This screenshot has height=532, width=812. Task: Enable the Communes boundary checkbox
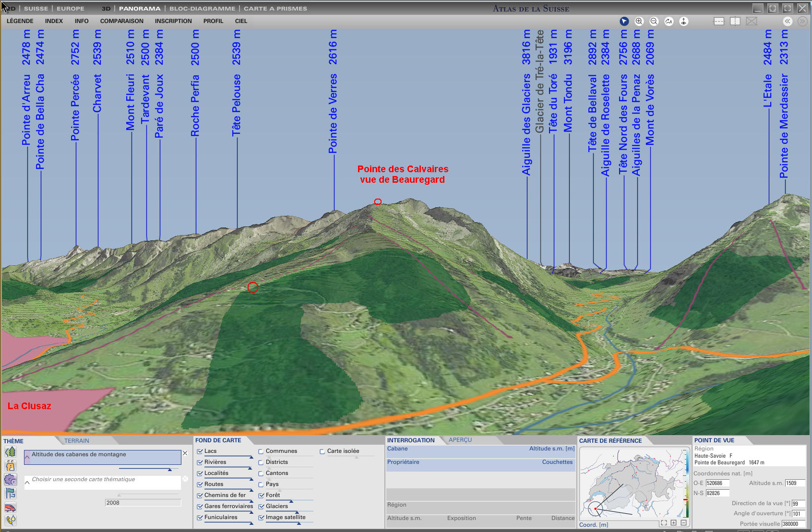[x=261, y=451]
